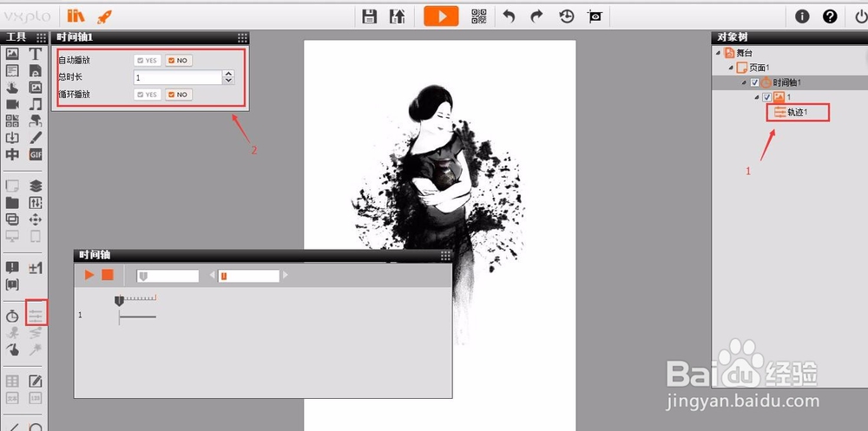The height and width of the screenshot is (431, 868).
Task: Collapse the 页面1 node in object tree
Action: (x=731, y=68)
